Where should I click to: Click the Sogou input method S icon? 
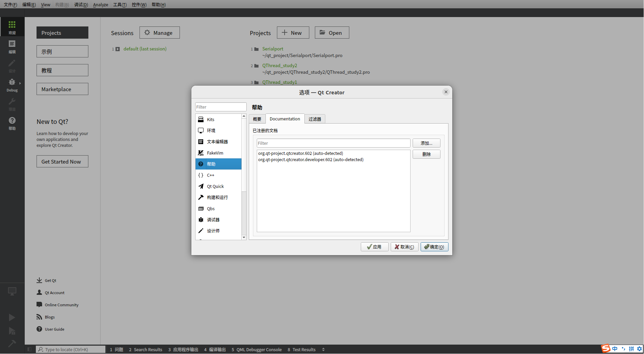point(606,348)
